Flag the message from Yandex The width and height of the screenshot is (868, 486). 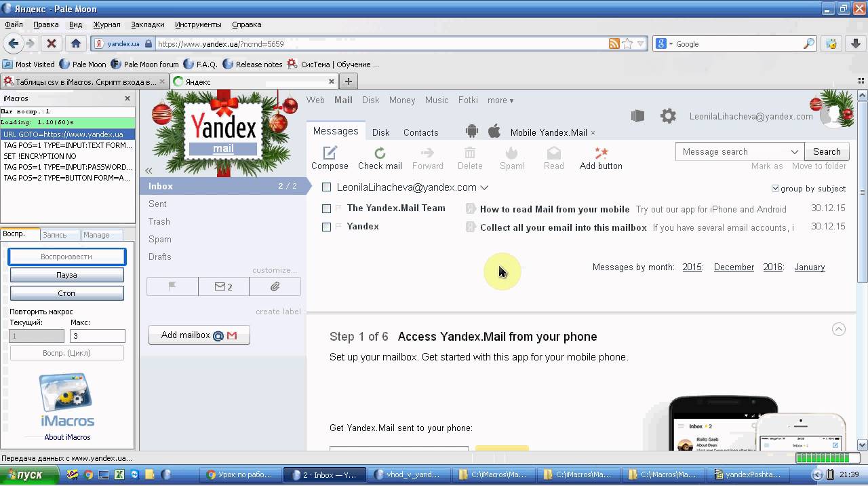(339, 227)
